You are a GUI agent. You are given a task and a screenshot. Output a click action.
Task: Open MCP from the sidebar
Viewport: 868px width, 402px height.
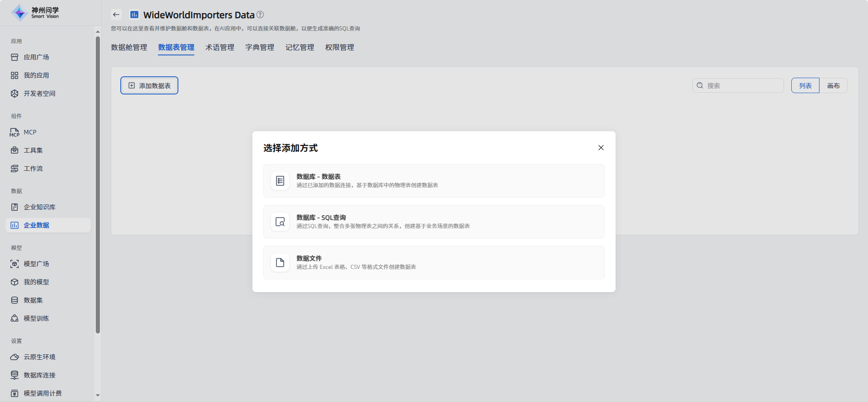30,132
